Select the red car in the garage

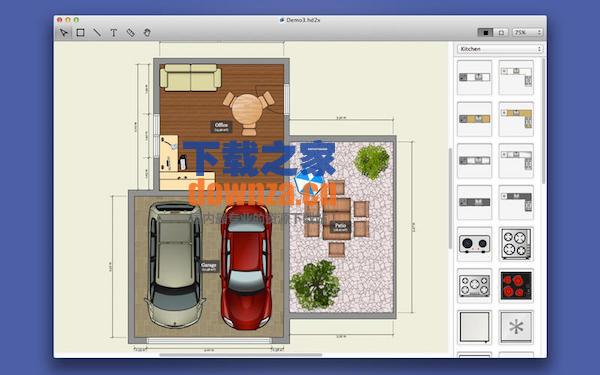246,266
